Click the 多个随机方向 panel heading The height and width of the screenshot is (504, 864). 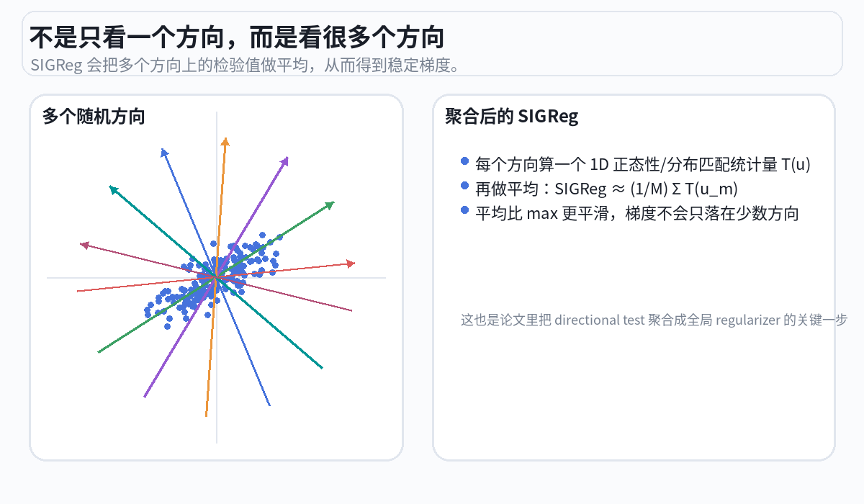tap(94, 116)
